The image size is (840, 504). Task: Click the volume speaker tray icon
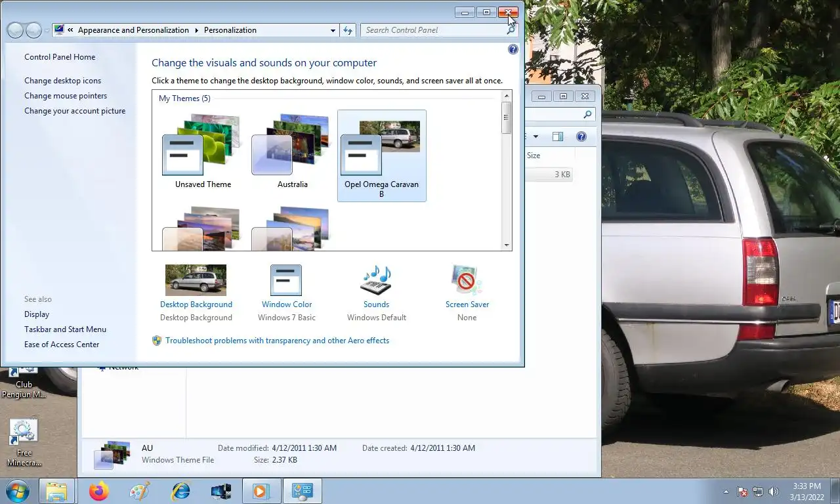(x=774, y=492)
